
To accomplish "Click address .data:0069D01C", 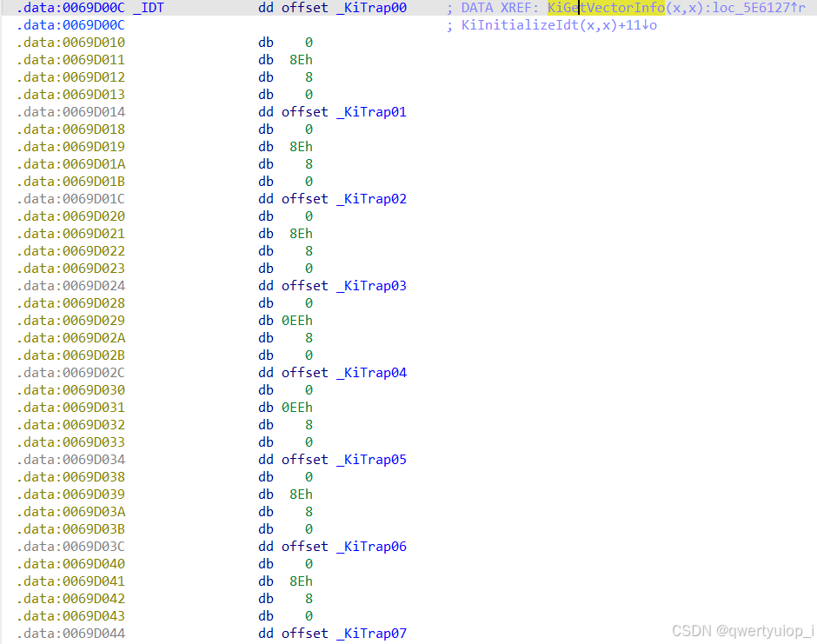I will 71,199.
